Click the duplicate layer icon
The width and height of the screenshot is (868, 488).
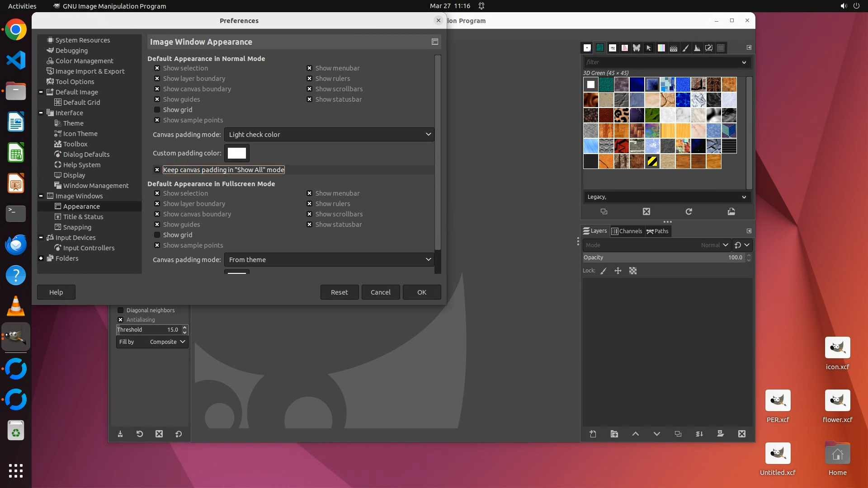[x=678, y=434]
